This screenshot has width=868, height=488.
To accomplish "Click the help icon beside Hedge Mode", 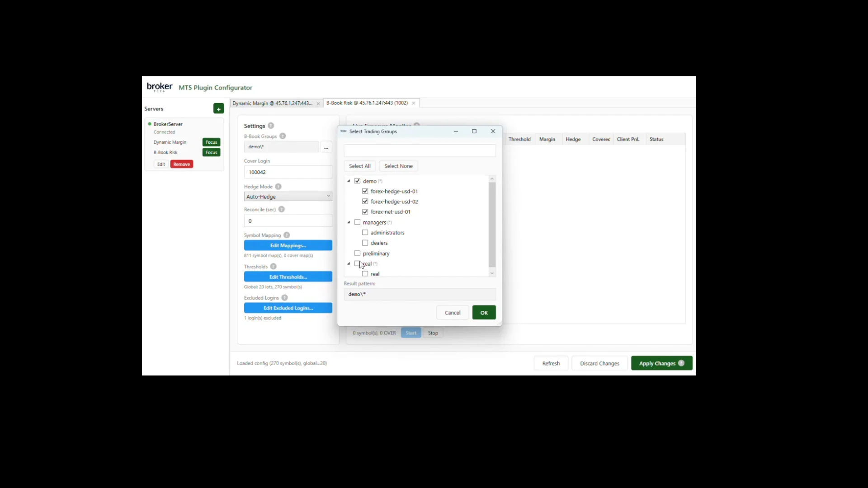I will coord(278,186).
